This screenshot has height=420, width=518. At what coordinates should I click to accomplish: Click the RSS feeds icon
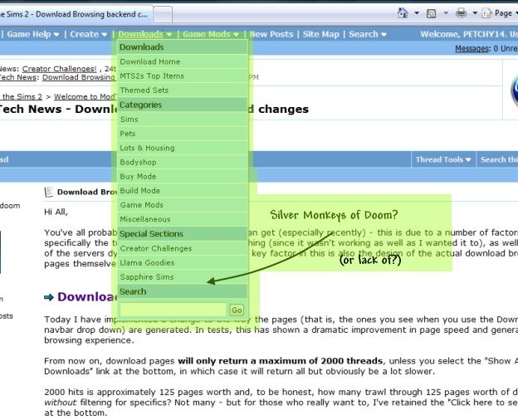pyautogui.click(x=432, y=13)
